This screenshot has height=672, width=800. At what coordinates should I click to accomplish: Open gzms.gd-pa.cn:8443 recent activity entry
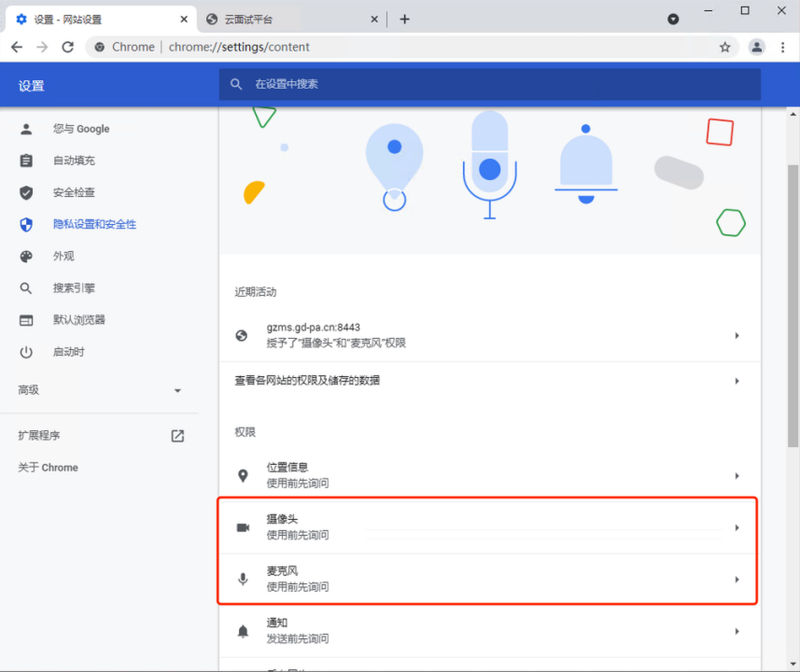click(x=490, y=335)
